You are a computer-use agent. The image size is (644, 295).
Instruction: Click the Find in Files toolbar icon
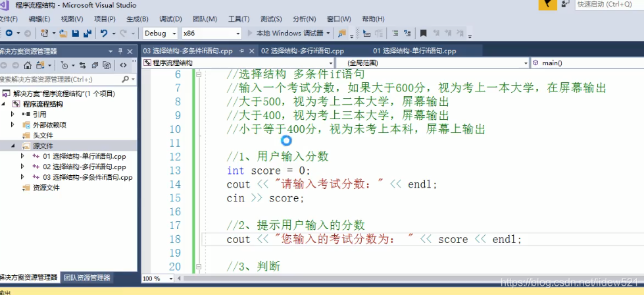[341, 34]
